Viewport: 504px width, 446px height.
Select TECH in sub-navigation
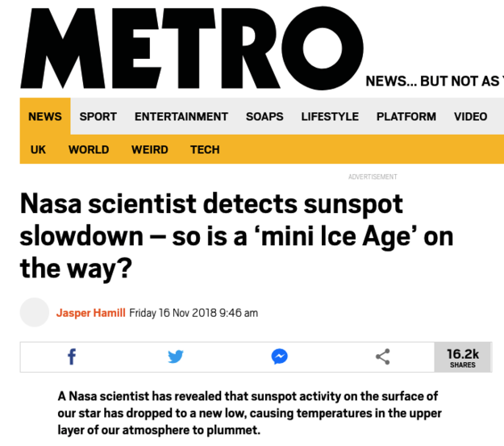205,149
